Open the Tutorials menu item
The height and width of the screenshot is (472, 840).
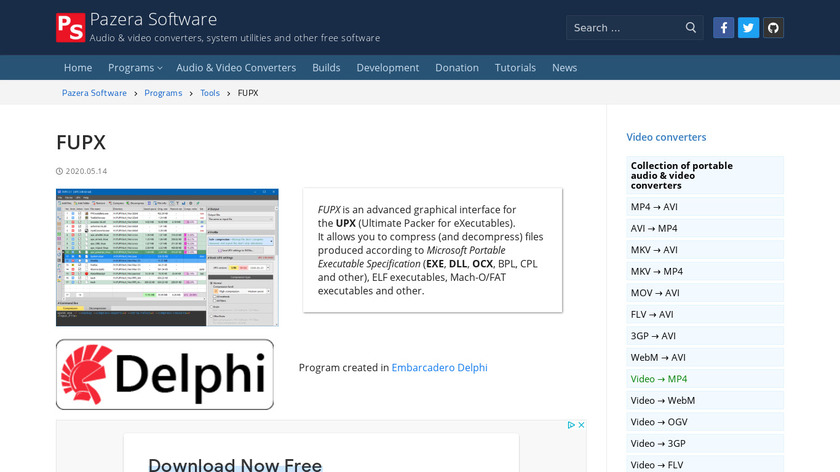(515, 68)
